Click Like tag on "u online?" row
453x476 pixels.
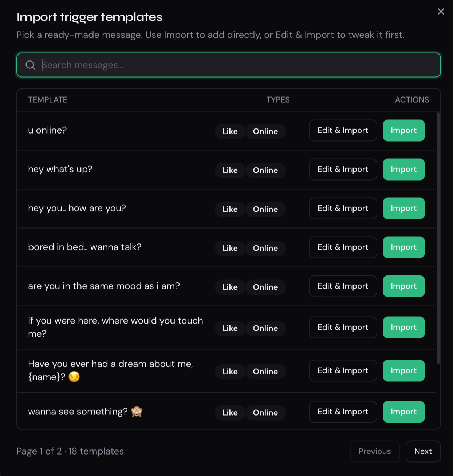point(230,131)
